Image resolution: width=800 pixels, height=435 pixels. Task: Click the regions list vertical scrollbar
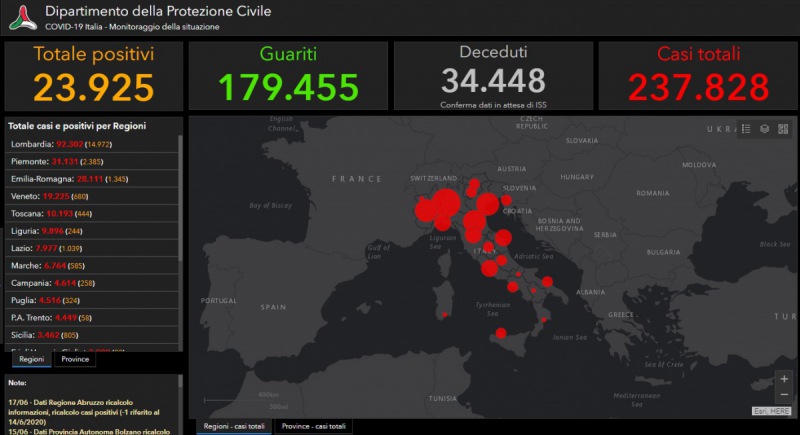(x=180, y=200)
